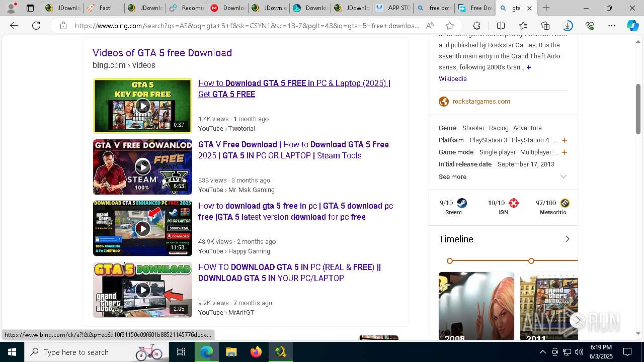644x362 pixels.
Task: Launch Firefox from the taskbar
Action: point(256,352)
